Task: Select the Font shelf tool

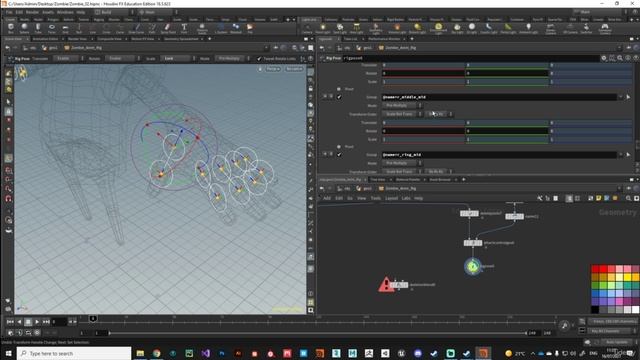Action: pos(184,28)
